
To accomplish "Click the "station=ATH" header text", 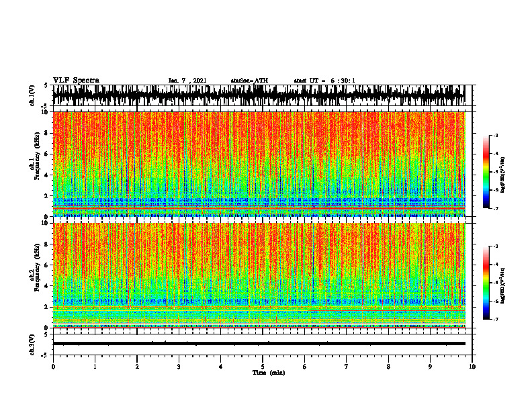I will pyautogui.click(x=249, y=81).
